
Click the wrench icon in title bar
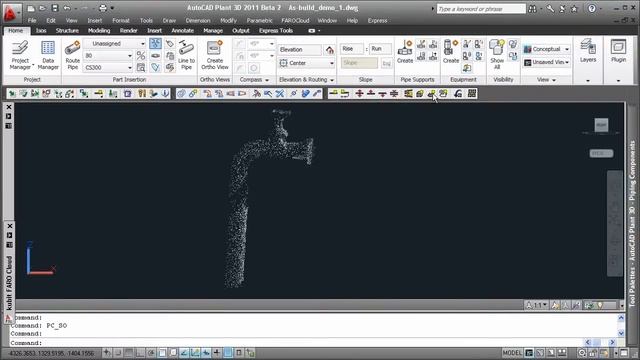point(550,8)
